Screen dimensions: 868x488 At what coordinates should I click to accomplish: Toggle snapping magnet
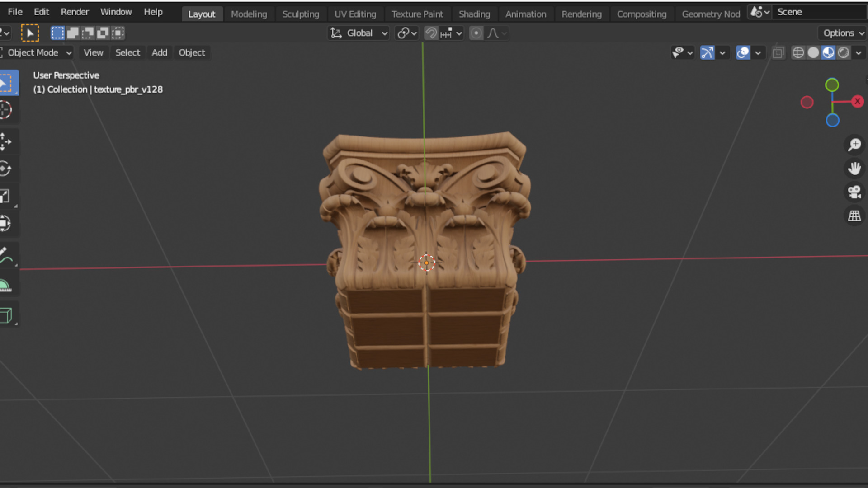pos(431,33)
